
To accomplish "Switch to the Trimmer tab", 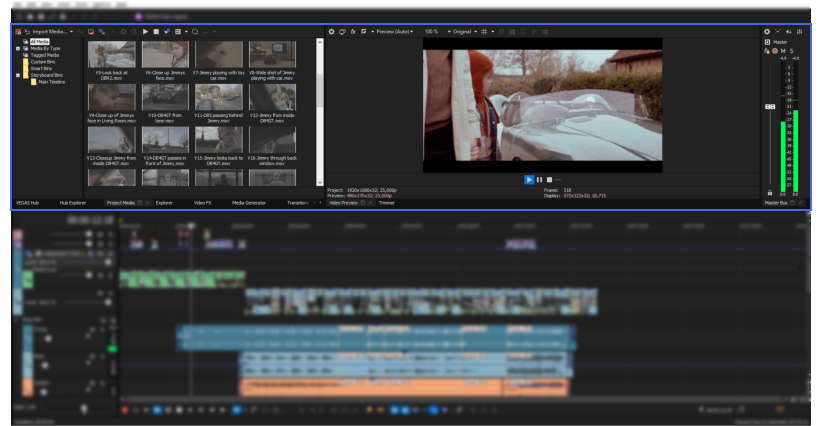I will 386,202.
